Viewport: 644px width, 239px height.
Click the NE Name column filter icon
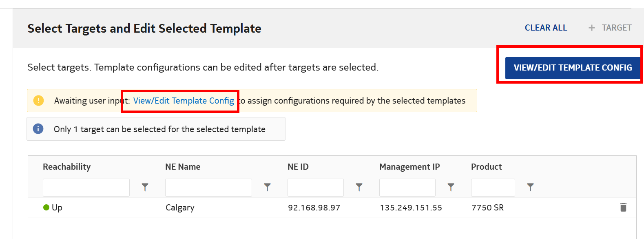[x=267, y=187]
